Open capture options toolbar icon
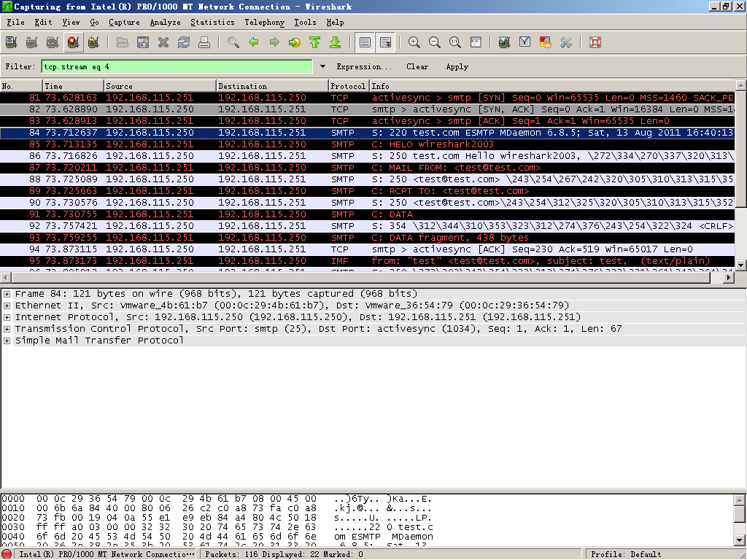The width and height of the screenshot is (747, 560). tap(32, 42)
